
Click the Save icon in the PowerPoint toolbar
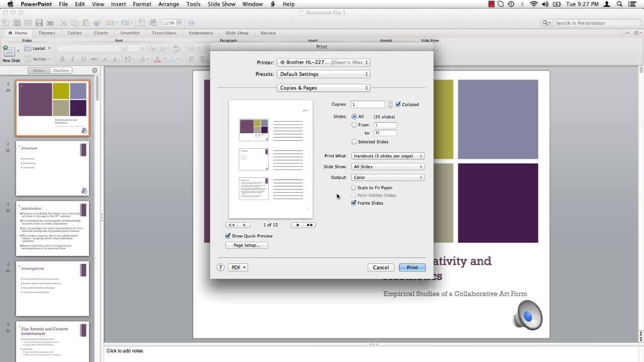tap(39, 23)
